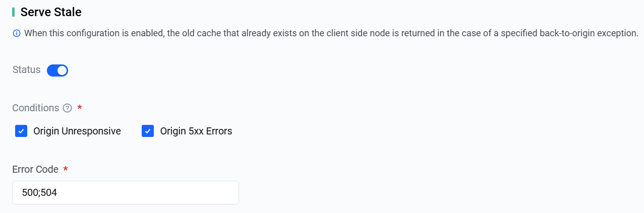Click the back-to-origin exception description text
The width and height of the screenshot is (644, 213).
tap(331, 34)
